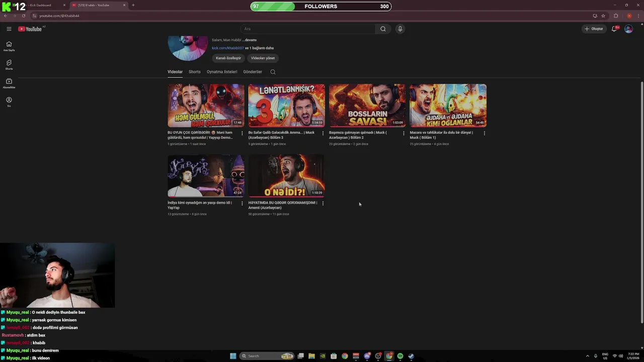The width and height of the screenshot is (644, 362).
Task: Click the channel profile picture
Action: (188, 48)
